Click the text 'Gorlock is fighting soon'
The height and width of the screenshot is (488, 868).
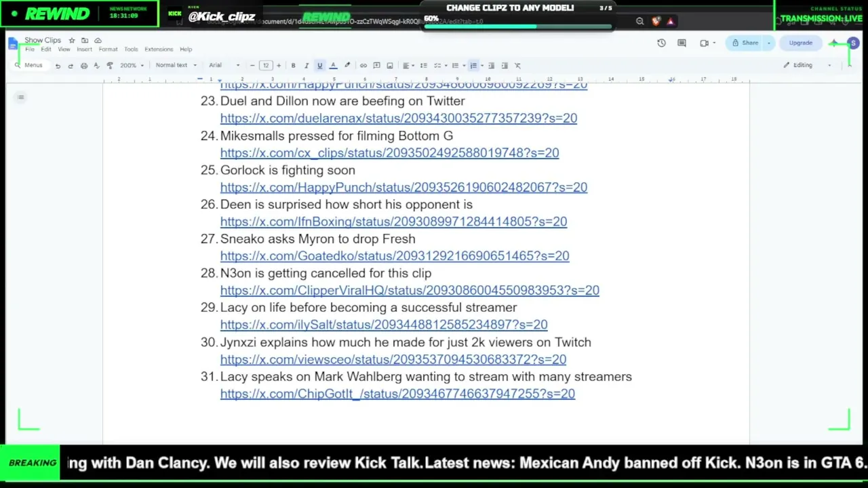point(288,170)
